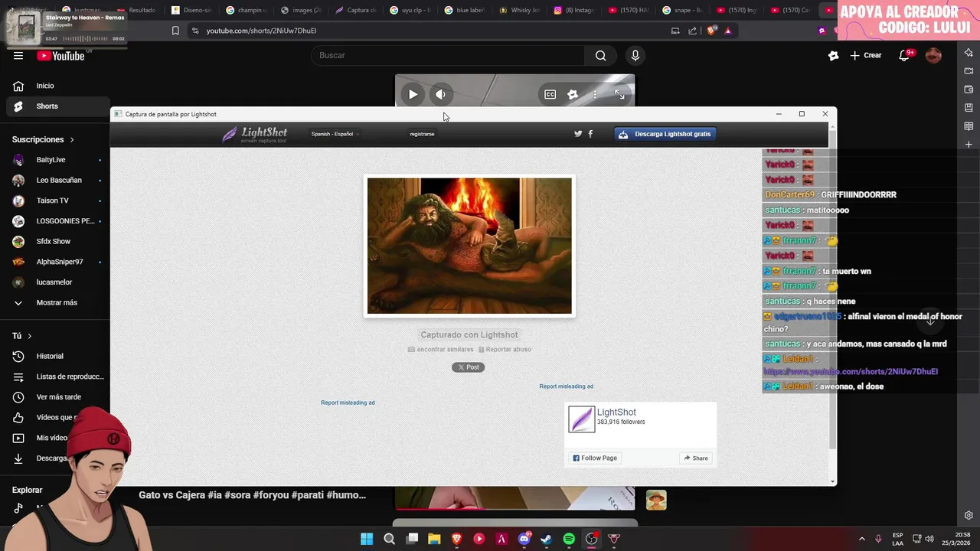The image size is (980, 551).
Task: Bookmark the page with the bookmark icon
Action: (175, 31)
